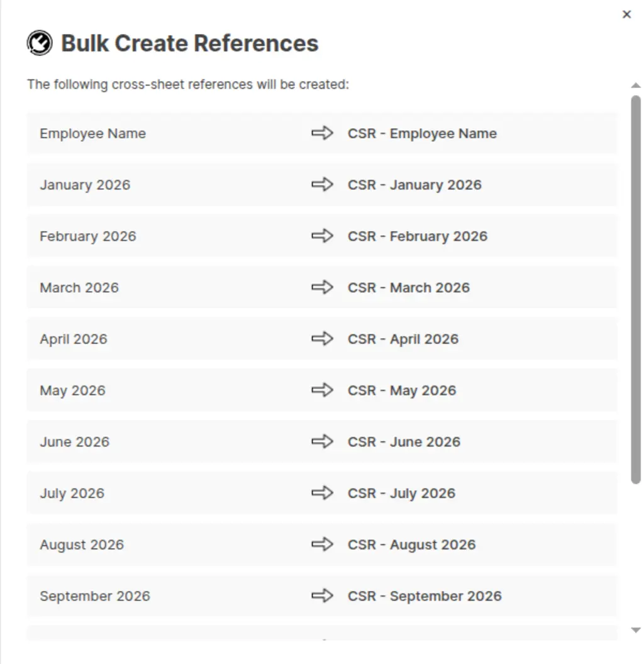Select the source text 'September 2026'
The width and height of the screenshot is (644, 664).
tap(95, 596)
